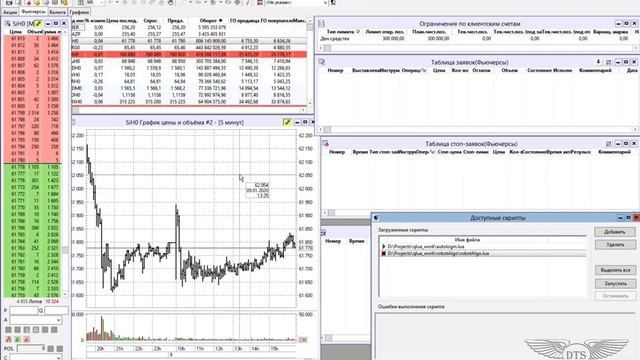Click the orange icon below the order book
Image resolution: width=640 pixels, height=360 pixels.
(9, 339)
